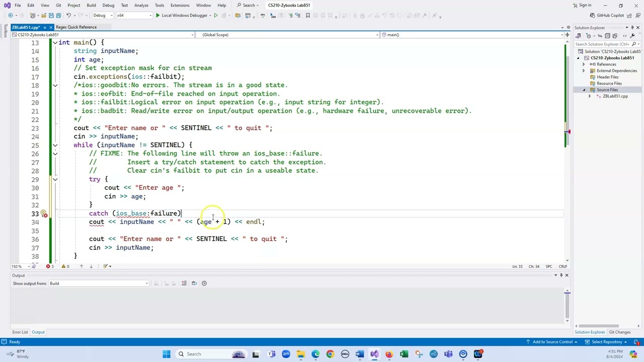
Task: Collapse the comment block at line 18
Action: [55, 85]
